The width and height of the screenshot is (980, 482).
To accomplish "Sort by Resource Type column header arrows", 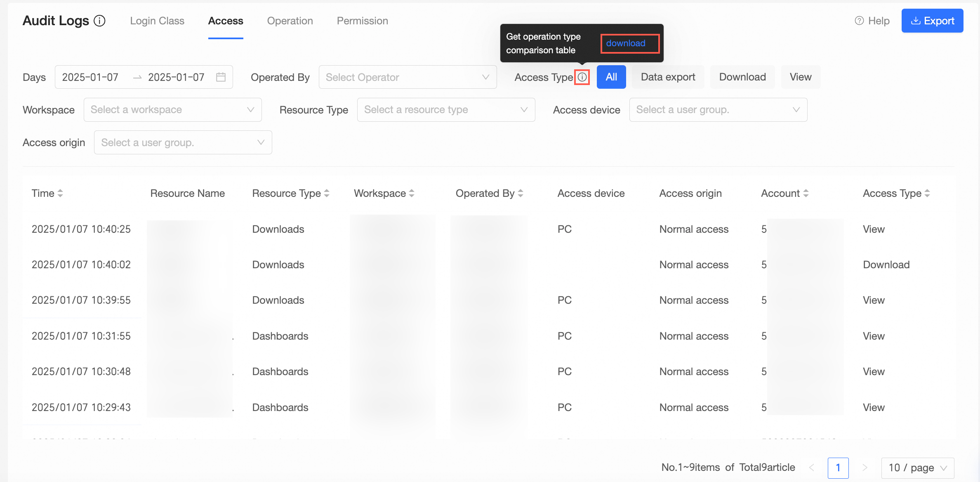I will (x=327, y=193).
